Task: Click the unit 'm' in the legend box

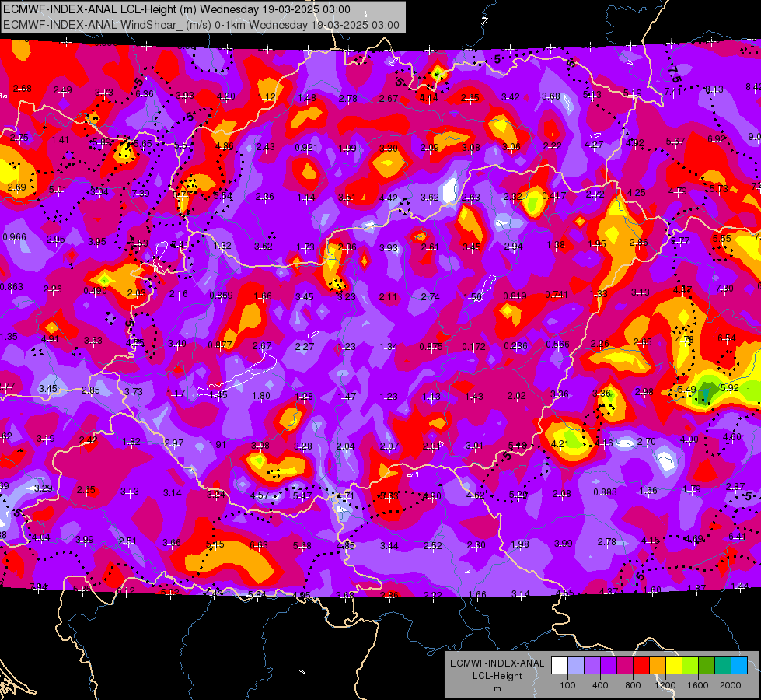Action: pyautogui.click(x=497, y=689)
